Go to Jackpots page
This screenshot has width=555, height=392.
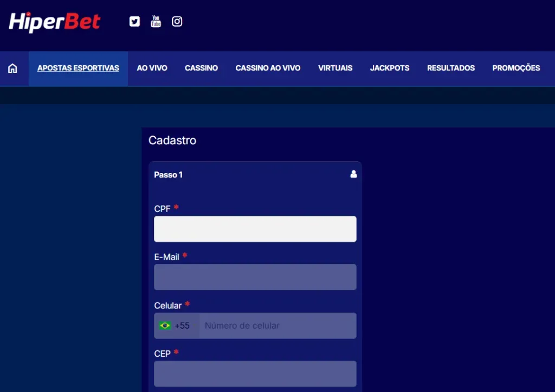point(390,68)
